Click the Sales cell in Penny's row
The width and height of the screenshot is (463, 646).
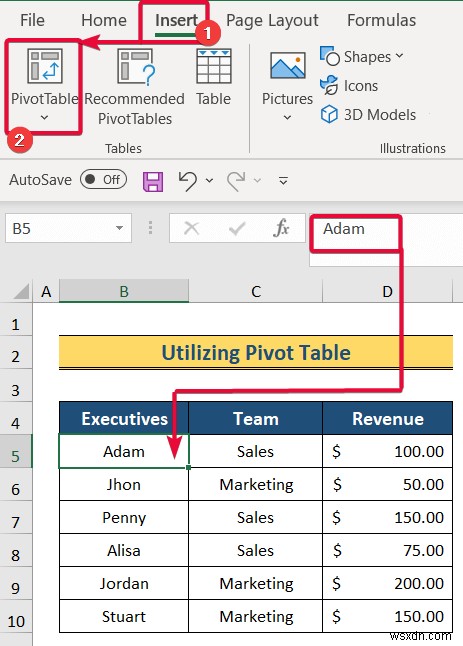pos(256,517)
